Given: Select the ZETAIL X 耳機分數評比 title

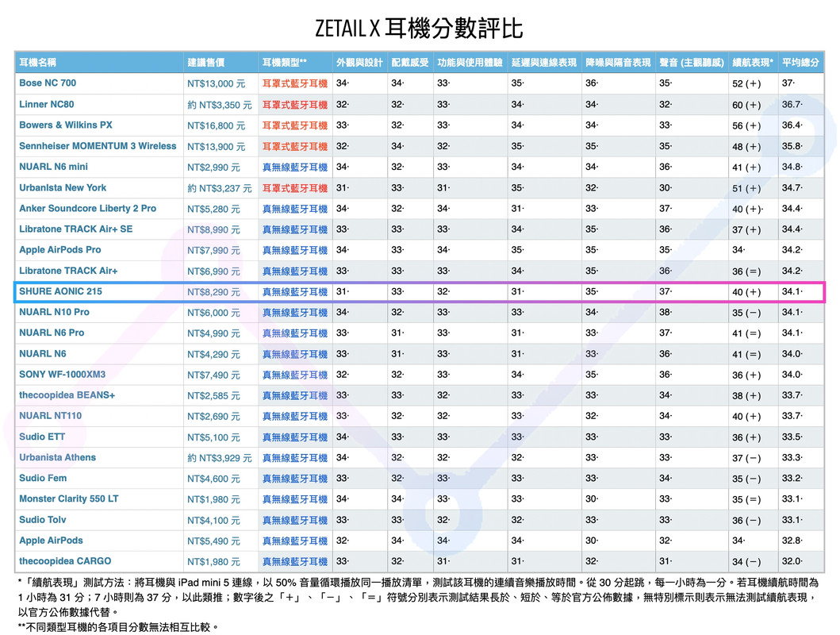Looking at the screenshot, I should point(419,29).
